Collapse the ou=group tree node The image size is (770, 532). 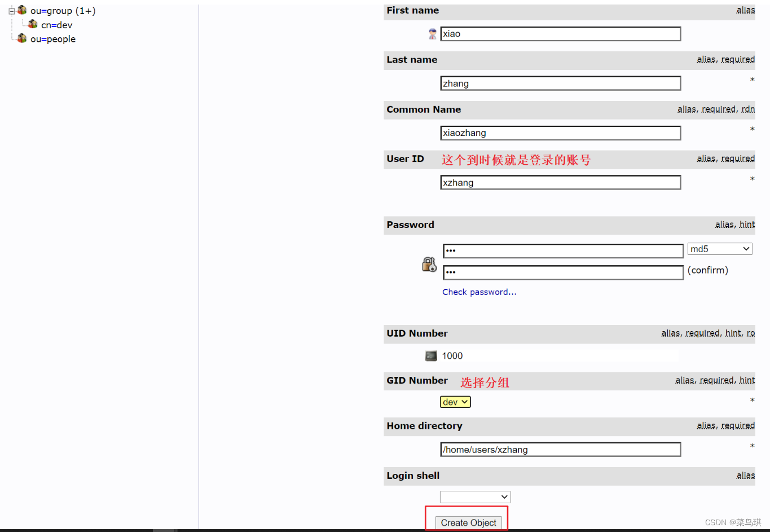(x=11, y=11)
